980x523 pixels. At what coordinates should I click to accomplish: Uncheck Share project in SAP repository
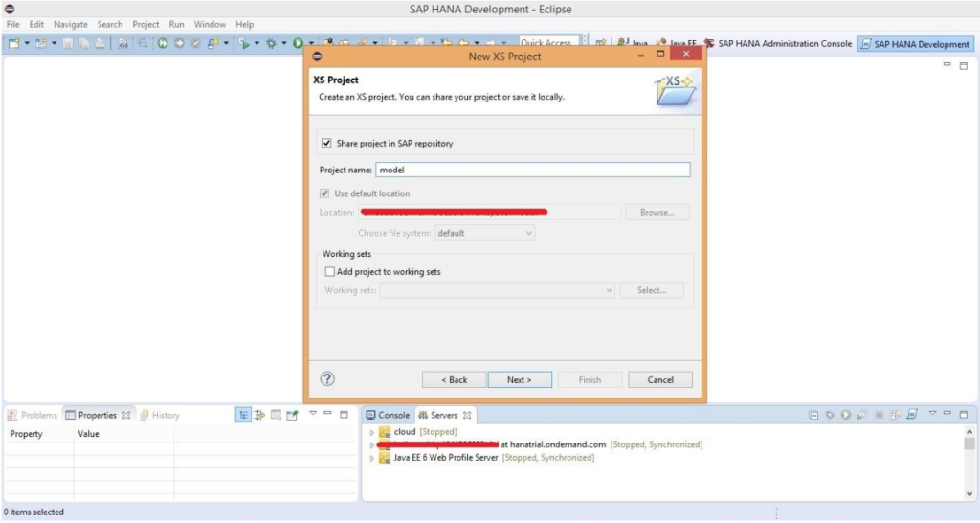click(x=326, y=144)
